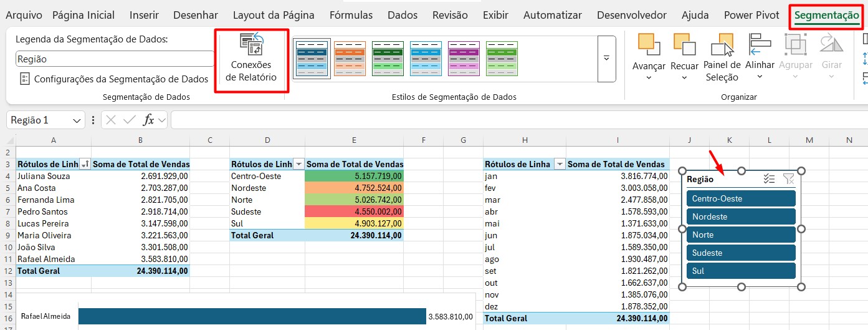This screenshot has width=868, height=330.
Task: Toggle multi-select in Região slicer
Action: click(x=769, y=179)
